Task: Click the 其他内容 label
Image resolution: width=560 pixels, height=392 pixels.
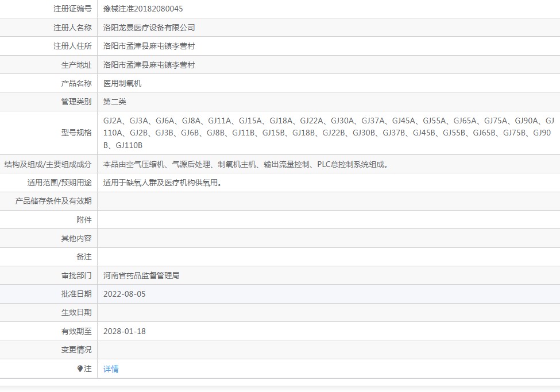Action: tap(76, 238)
